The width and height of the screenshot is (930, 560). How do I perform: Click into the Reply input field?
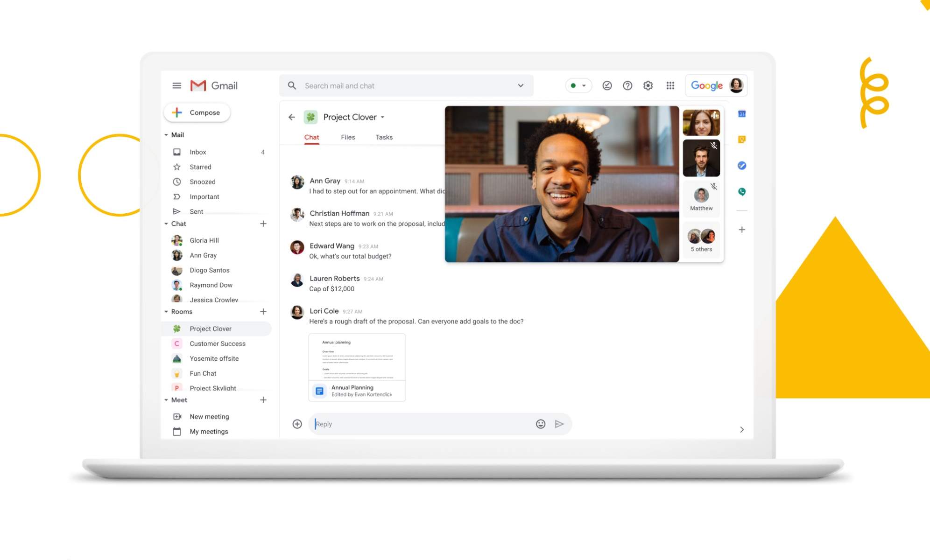(x=420, y=424)
